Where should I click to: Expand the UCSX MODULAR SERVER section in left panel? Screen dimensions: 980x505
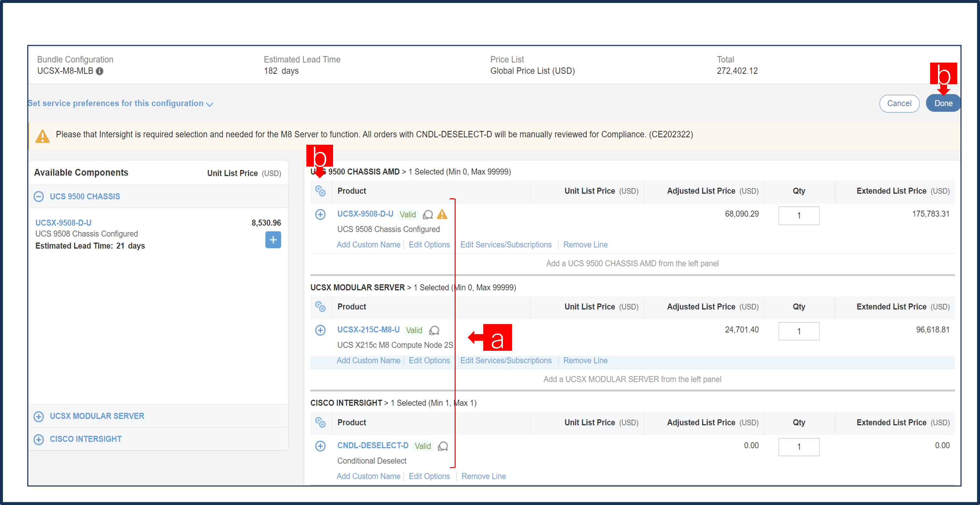point(38,416)
